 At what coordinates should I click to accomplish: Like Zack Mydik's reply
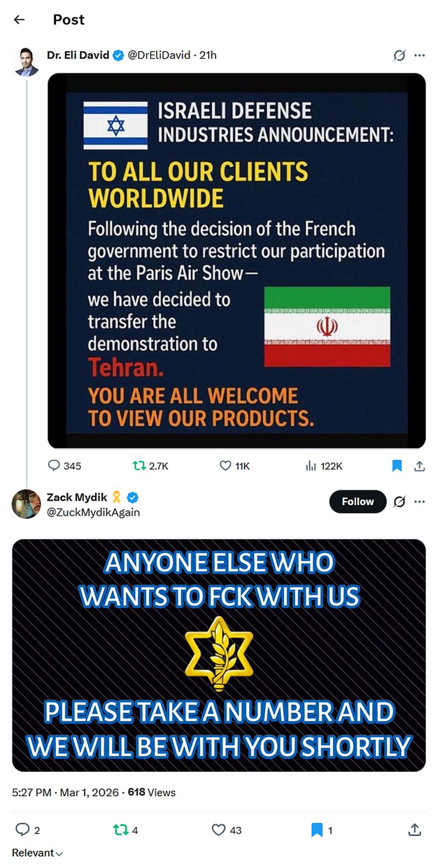[x=218, y=830]
